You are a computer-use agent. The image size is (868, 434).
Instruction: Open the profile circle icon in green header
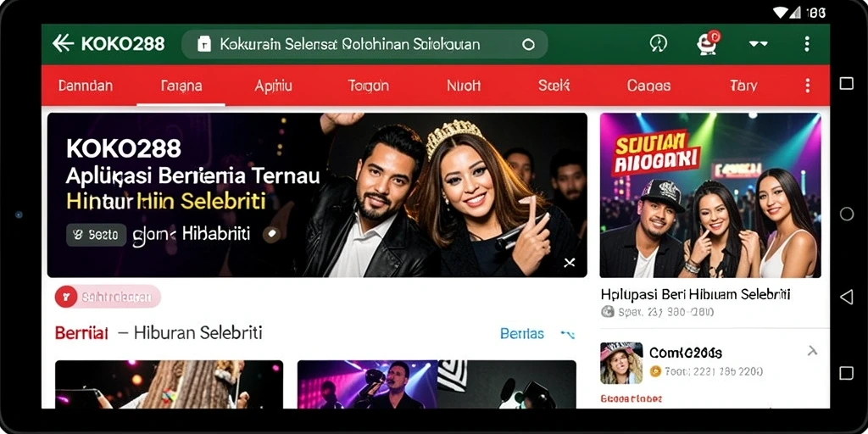click(658, 43)
